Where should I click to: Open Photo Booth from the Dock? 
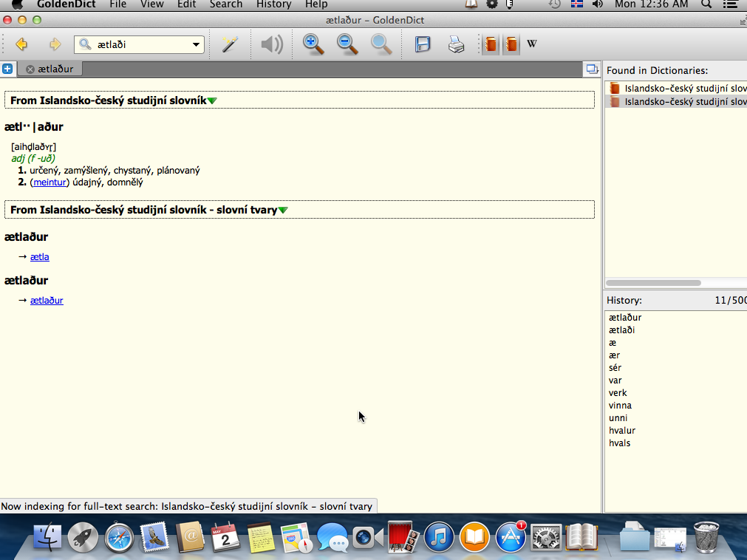(x=403, y=537)
